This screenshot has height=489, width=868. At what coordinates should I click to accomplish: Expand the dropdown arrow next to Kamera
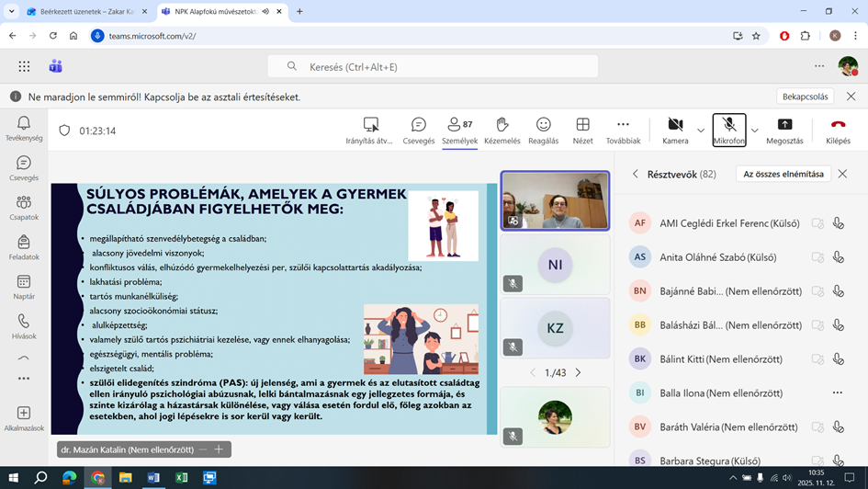point(701,131)
